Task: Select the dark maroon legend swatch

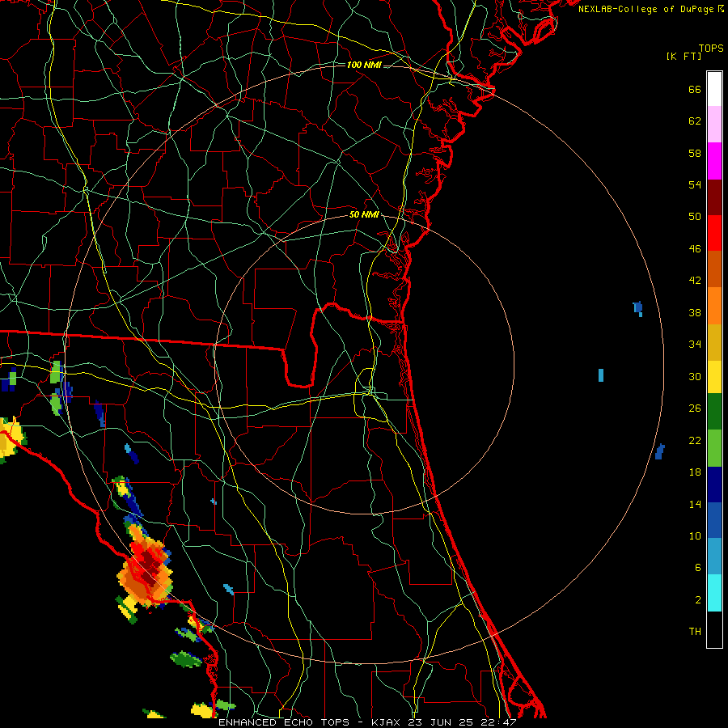Action: click(714, 197)
